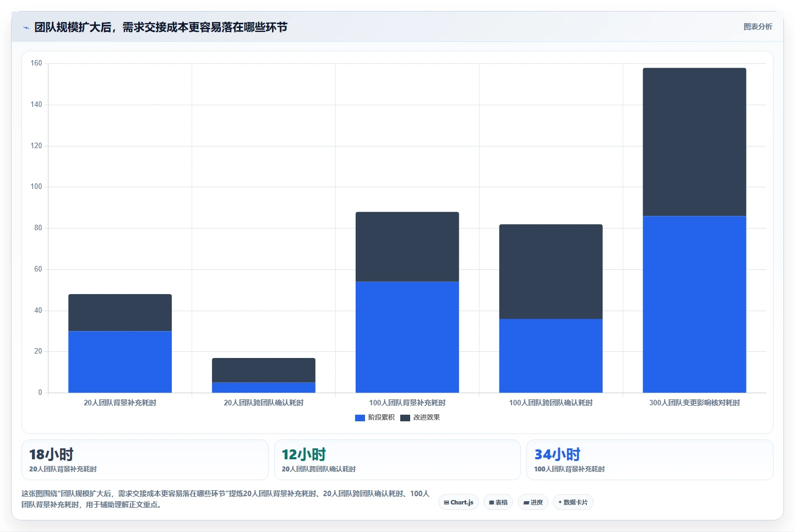Viewport: 795px width, 532px height.
Task: Toggle the 阶段累积 legend swatch
Action: [x=360, y=418]
